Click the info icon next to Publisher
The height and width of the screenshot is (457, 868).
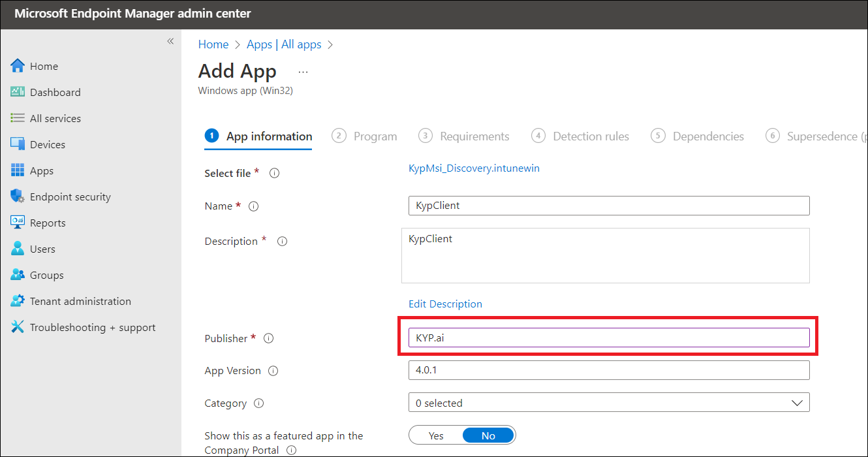coord(268,338)
